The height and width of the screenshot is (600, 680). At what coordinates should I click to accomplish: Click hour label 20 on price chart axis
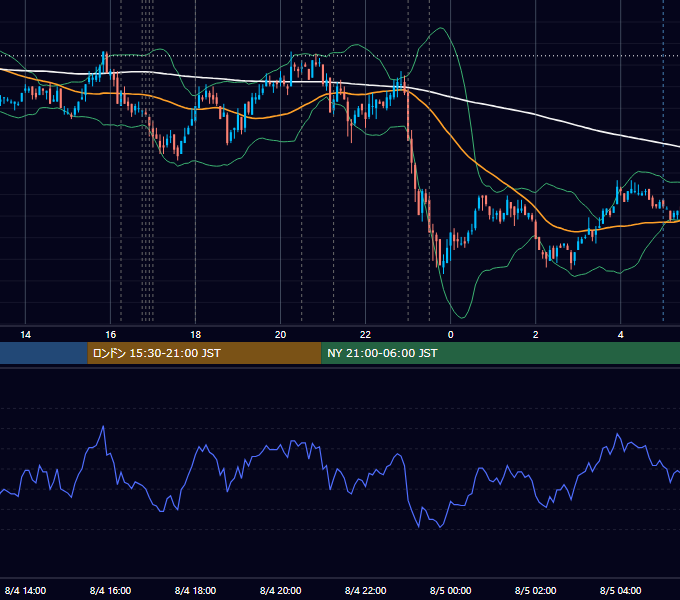pos(281,334)
